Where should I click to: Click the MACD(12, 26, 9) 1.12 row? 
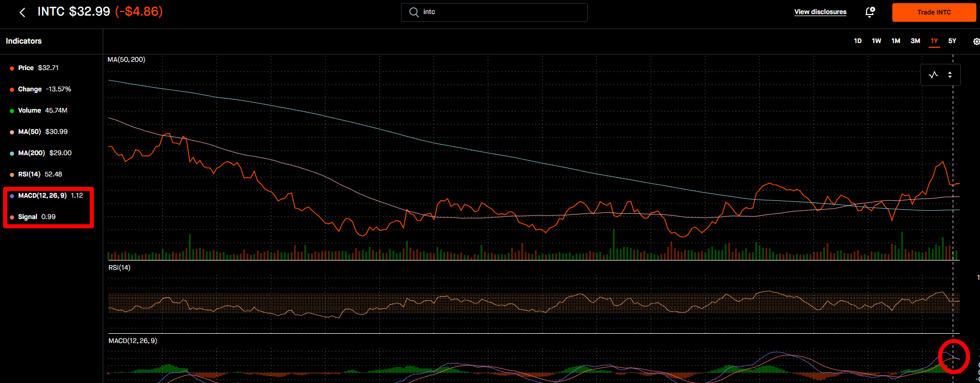click(46, 196)
